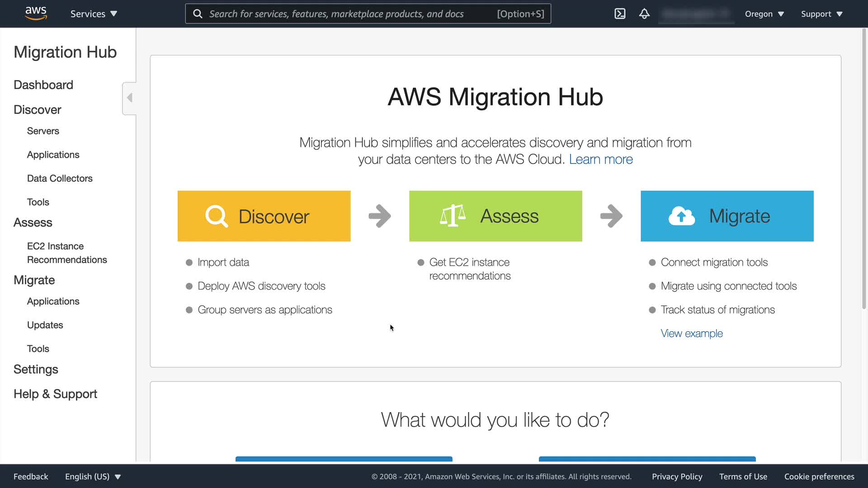Open the Oregon region dropdown
868x488 pixels.
[764, 14]
